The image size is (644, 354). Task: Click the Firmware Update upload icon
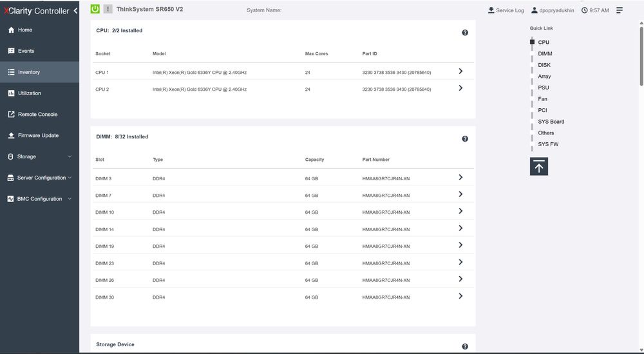[11, 136]
